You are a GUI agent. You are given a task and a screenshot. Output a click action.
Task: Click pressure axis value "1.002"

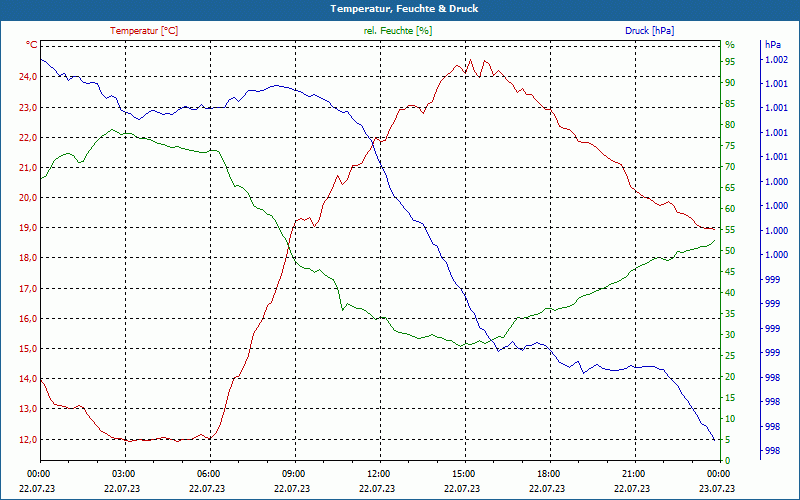click(777, 60)
